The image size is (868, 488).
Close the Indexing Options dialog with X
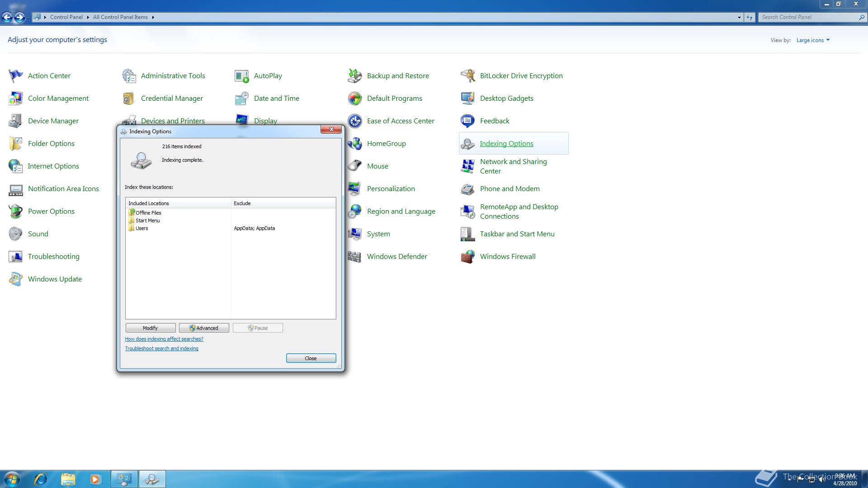tap(331, 129)
